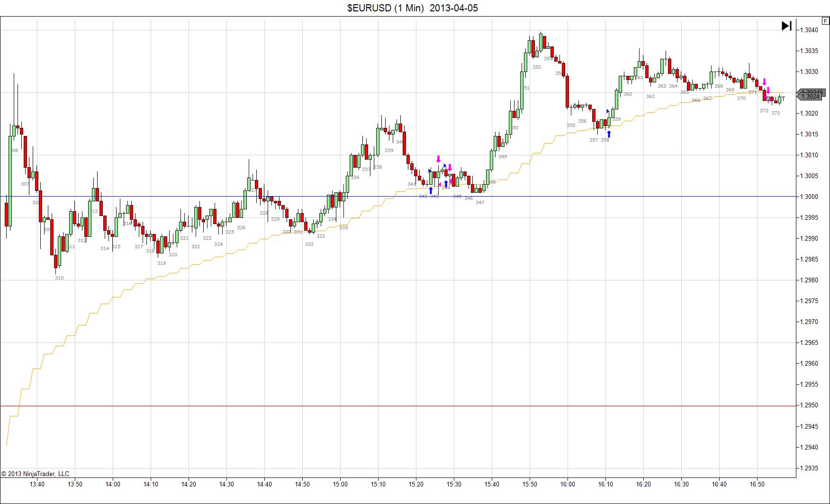
Task: Click the 1.3020 price axis label
Action: [809, 113]
